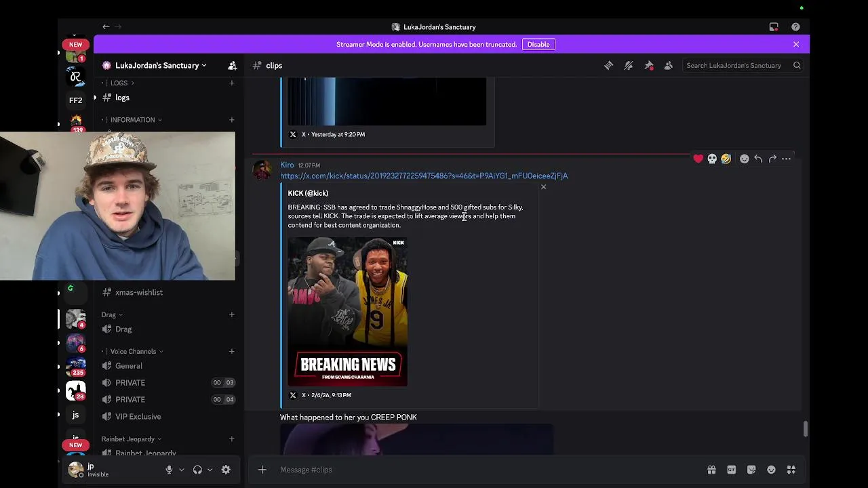The image size is (868, 488).
Task: Open the invite members icon
Action: pos(233,66)
